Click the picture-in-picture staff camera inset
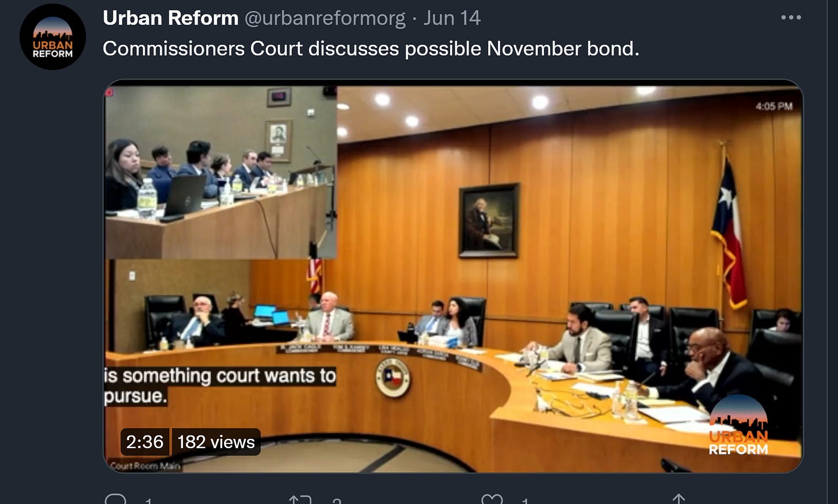 [x=221, y=172]
